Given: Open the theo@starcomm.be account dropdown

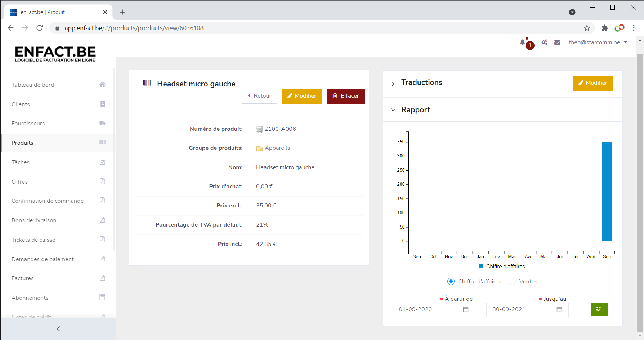Looking at the screenshot, I should (x=598, y=42).
